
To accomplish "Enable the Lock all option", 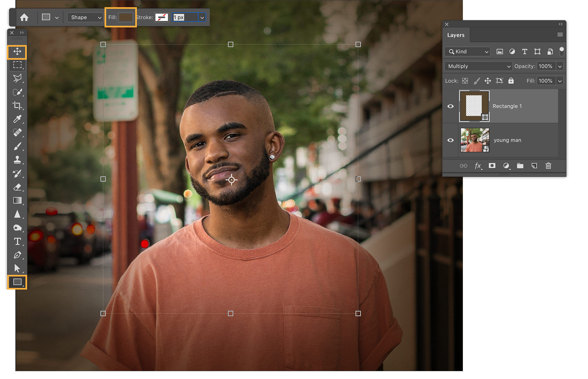I will pos(511,81).
